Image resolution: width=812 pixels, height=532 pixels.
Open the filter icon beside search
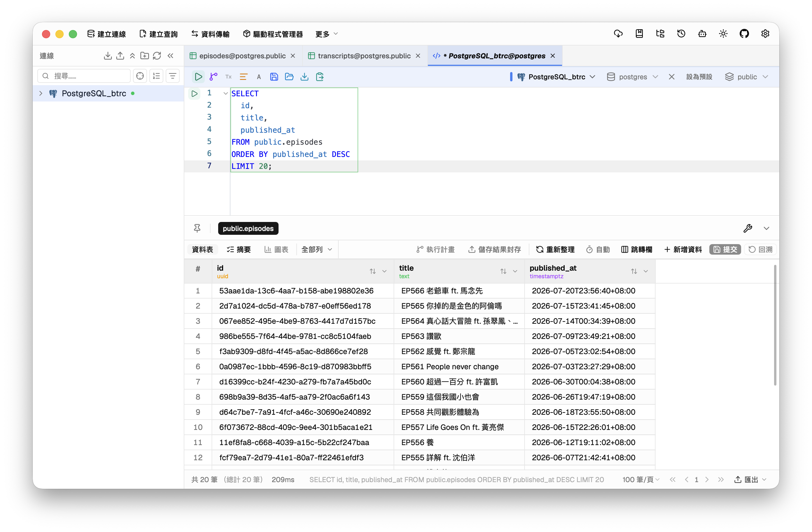[173, 76]
